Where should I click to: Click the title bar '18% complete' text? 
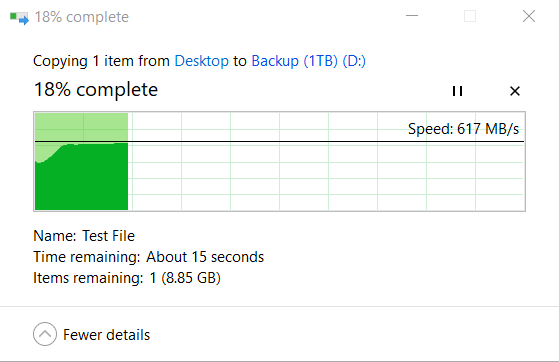point(82,17)
